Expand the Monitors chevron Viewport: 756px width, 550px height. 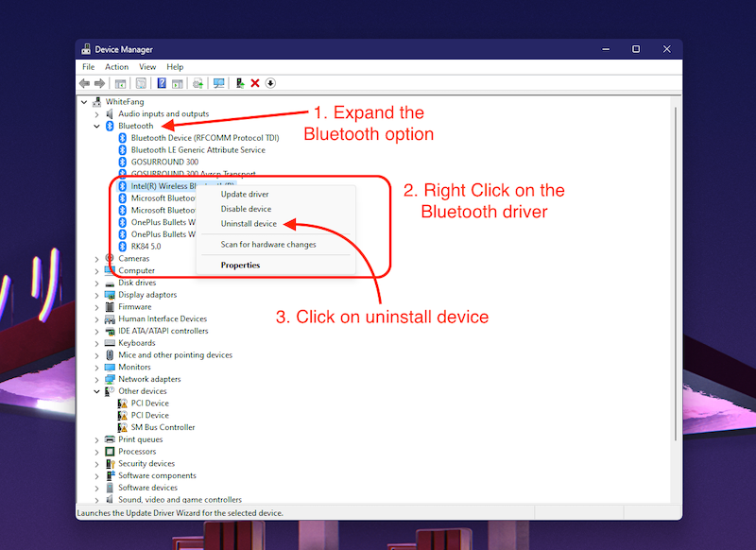point(97,368)
